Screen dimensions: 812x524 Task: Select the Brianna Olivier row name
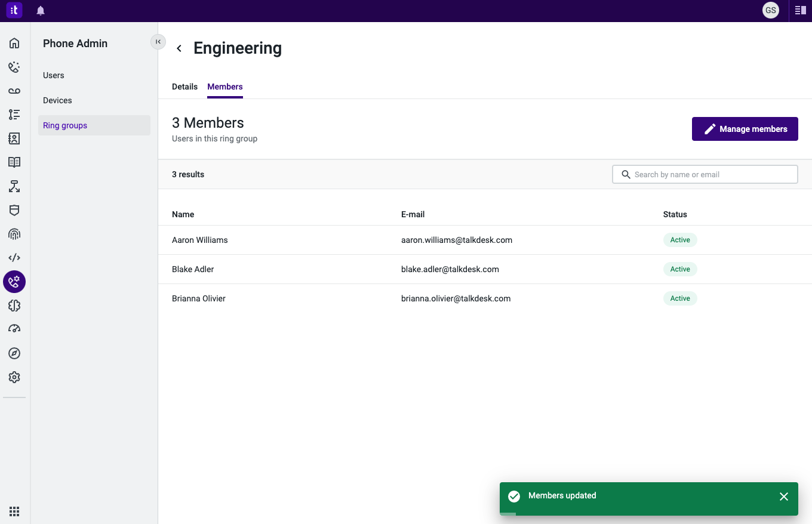[199, 298]
